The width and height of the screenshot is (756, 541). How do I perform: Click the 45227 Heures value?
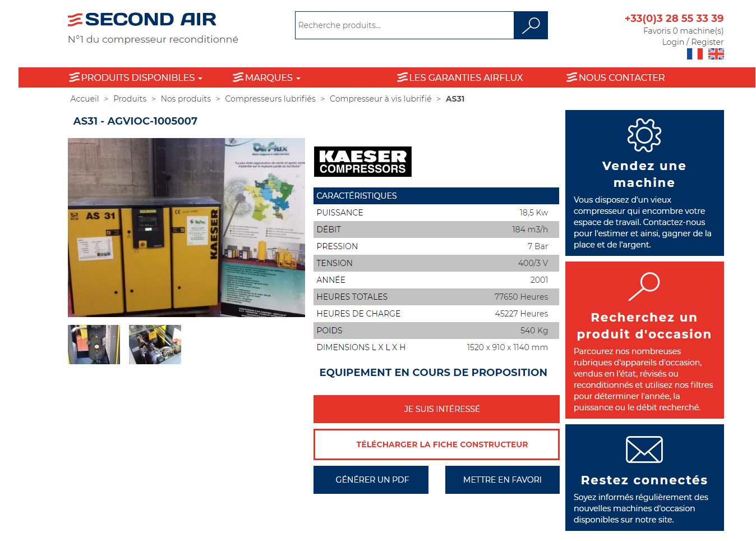pyautogui.click(x=522, y=314)
